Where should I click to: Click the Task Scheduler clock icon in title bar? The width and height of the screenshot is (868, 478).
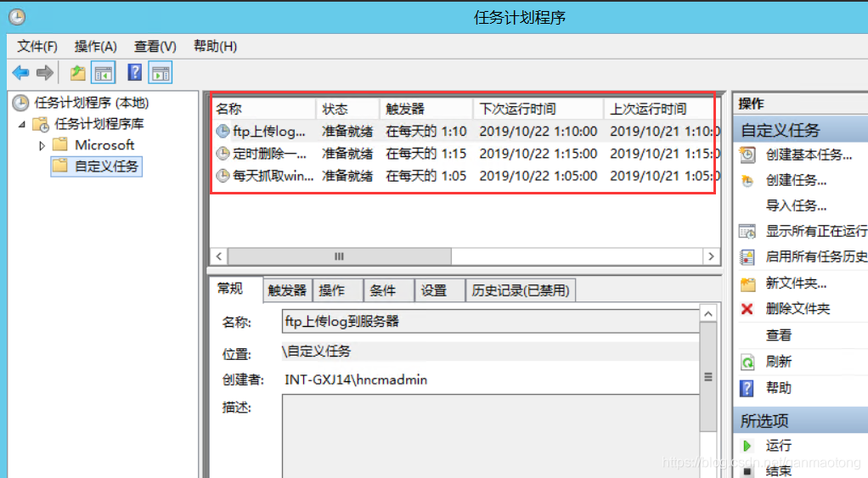[17, 17]
